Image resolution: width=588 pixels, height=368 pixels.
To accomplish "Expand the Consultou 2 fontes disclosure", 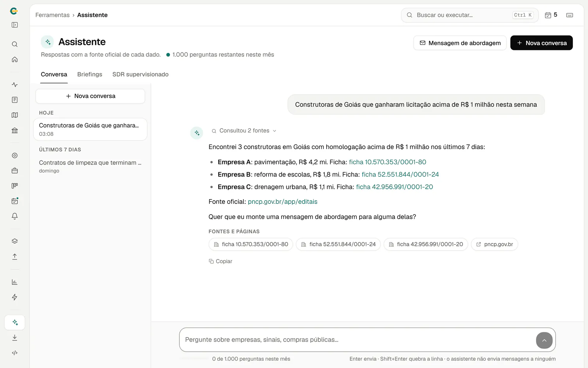I will [x=244, y=131].
